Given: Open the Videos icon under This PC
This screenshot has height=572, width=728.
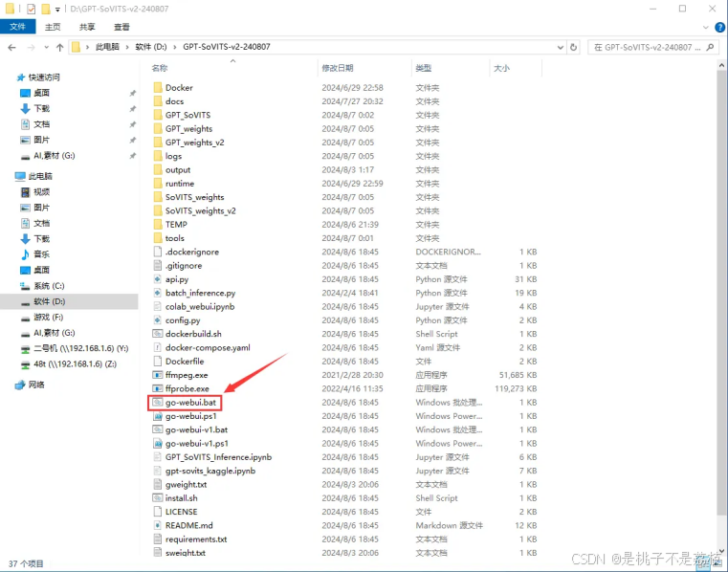Looking at the screenshot, I should (x=25, y=191).
